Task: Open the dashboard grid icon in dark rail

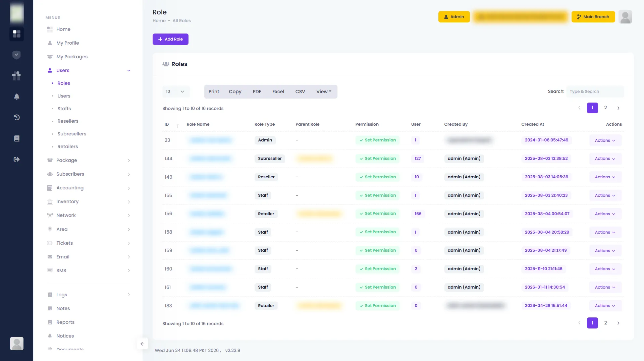Action: pyautogui.click(x=16, y=34)
